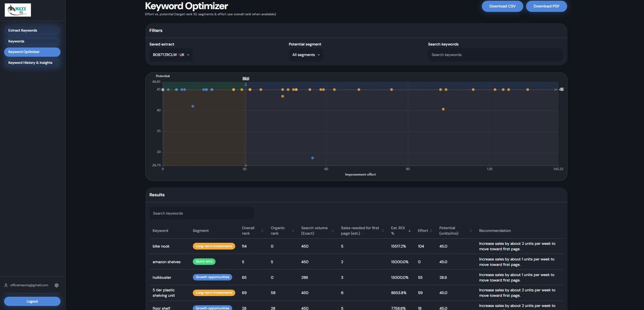The height and width of the screenshot is (310, 644).
Task: Click the Long-term investments badge in bike nook row
Action: [x=214, y=246]
